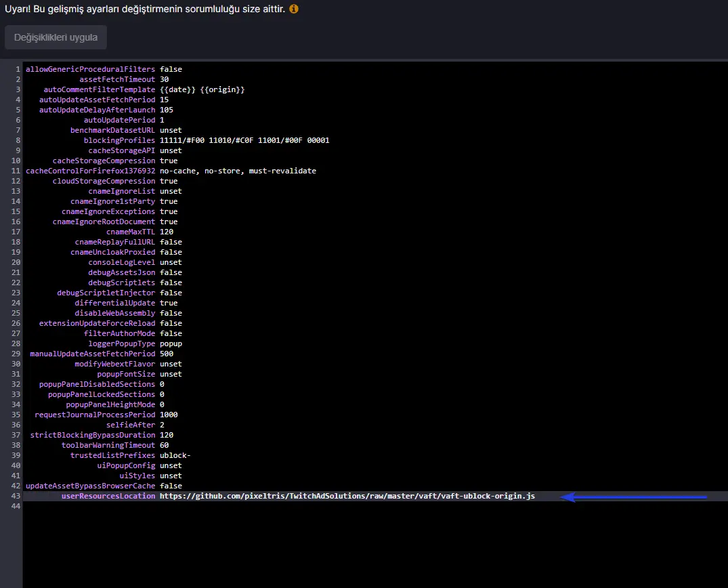Click the cnameUncloakProxied setting name

pos(113,252)
